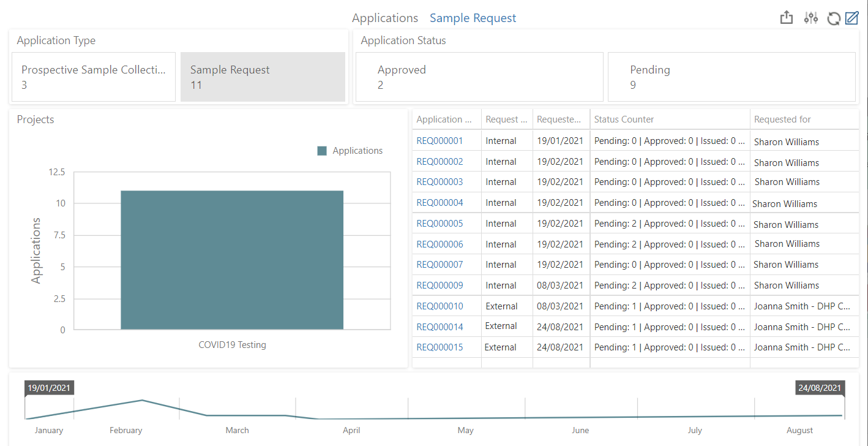Select the Prospective Sample Collection filter card

(x=94, y=77)
